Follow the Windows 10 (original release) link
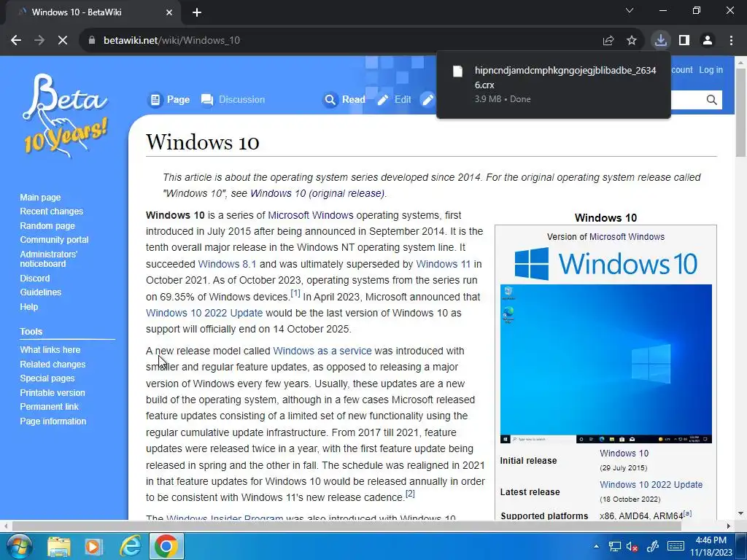The image size is (747, 560). click(318, 193)
